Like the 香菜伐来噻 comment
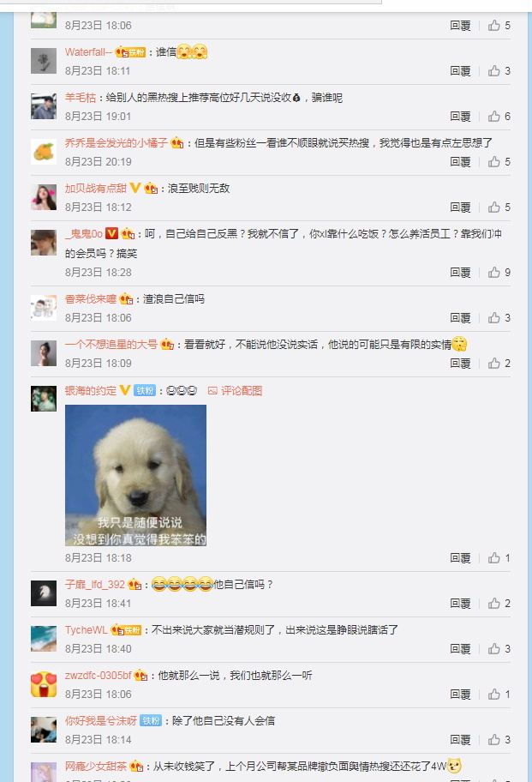532x782 pixels. coord(499,317)
